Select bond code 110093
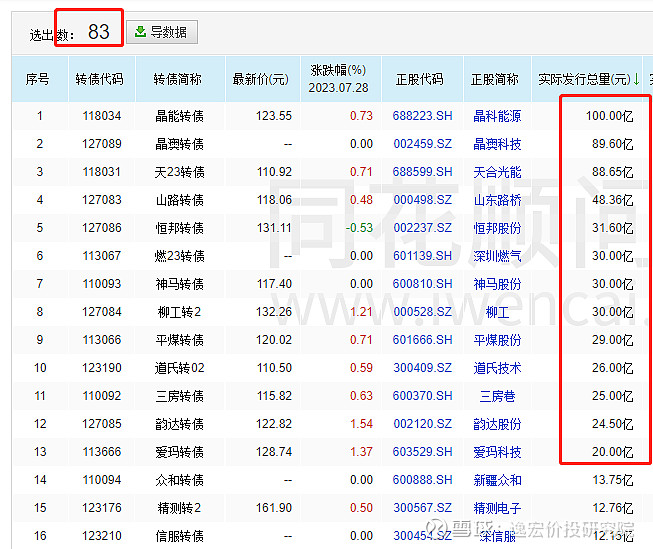 pos(102,284)
